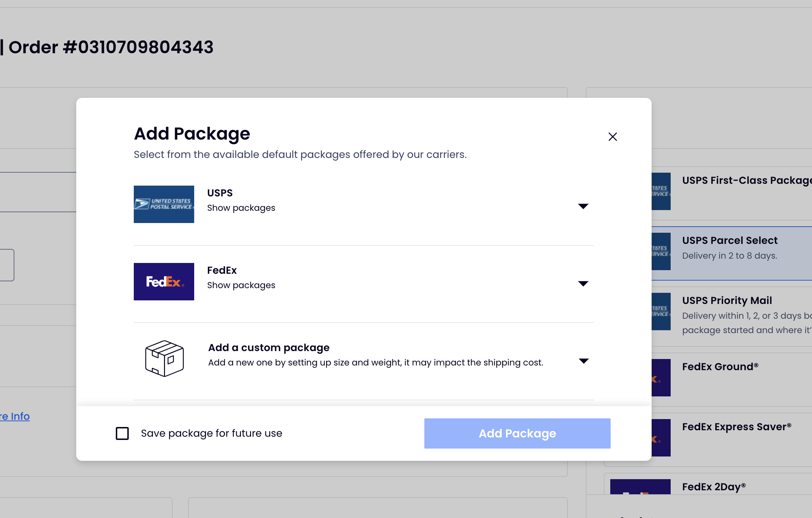
Task: Open the Info link on left
Action: pyautogui.click(x=15, y=416)
